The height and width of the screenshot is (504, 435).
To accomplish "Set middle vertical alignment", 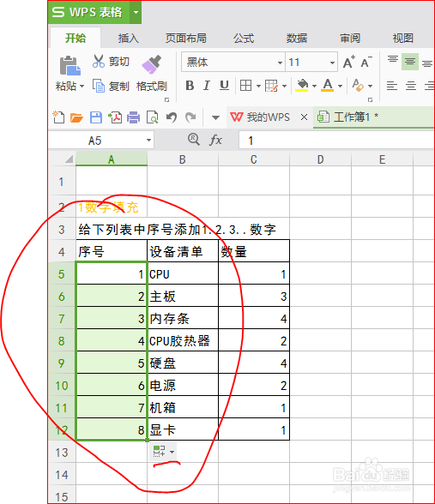I will pyautogui.click(x=410, y=62).
